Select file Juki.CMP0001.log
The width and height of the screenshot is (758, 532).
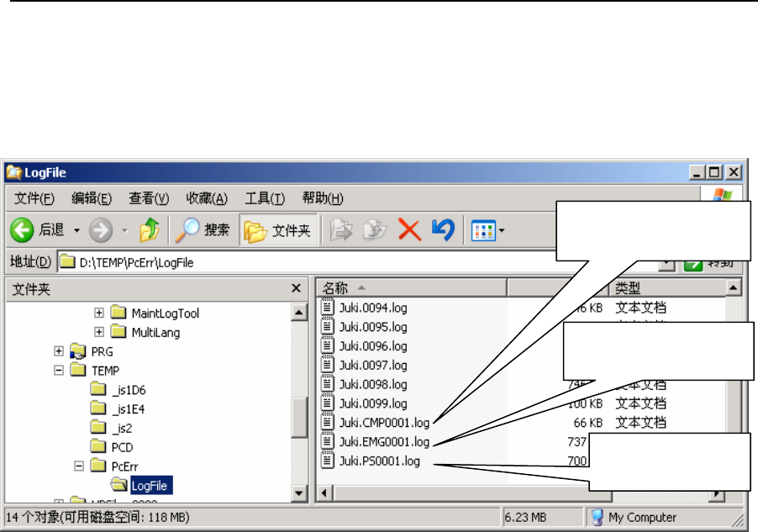point(384,423)
